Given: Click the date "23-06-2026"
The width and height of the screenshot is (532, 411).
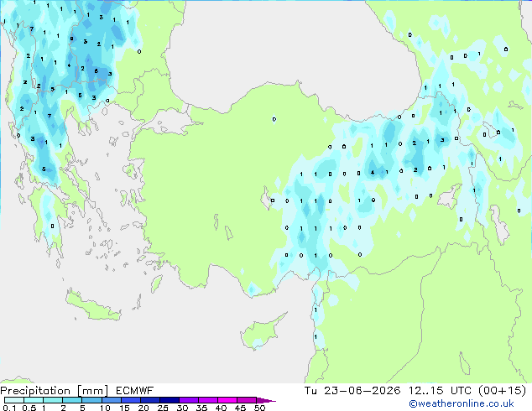Looking at the screenshot, I should (x=362, y=391).
